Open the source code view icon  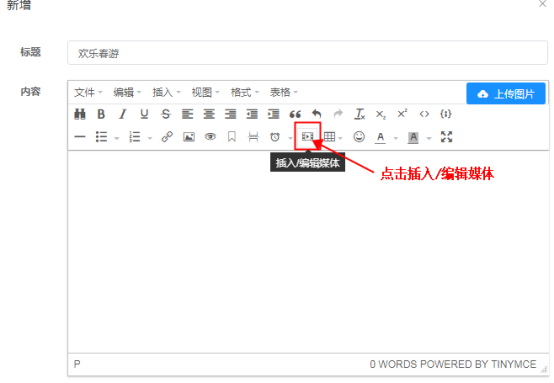tap(424, 114)
